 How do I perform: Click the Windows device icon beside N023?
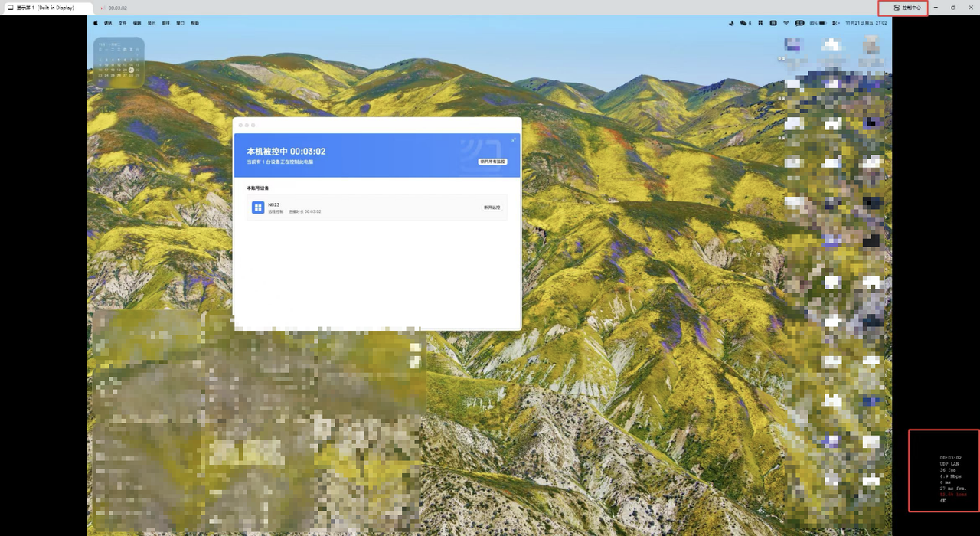point(258,208)
